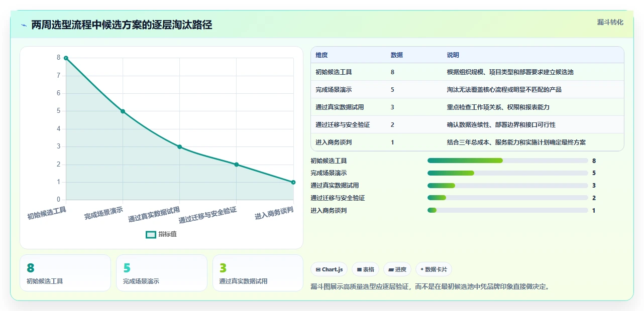Click x-axis label 进入商务谈判 on chart
The image size is (644, 311).
pos(274,214)
